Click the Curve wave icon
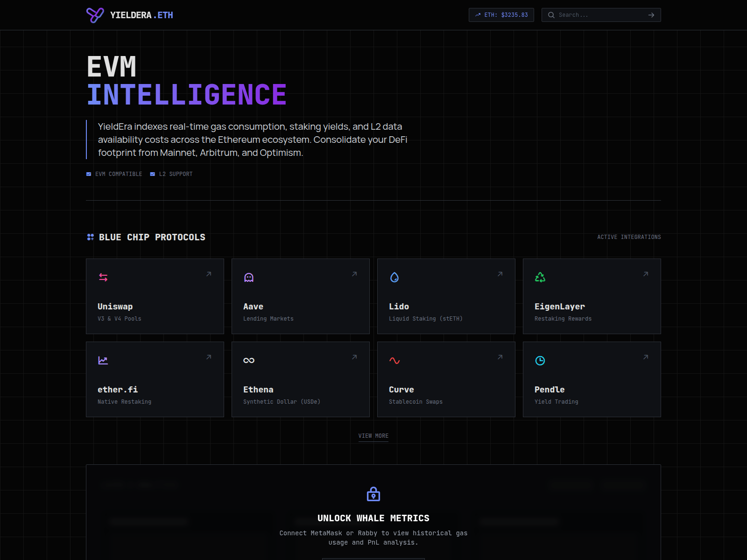Viewport: 747px width, 560px height. point(395,360)
